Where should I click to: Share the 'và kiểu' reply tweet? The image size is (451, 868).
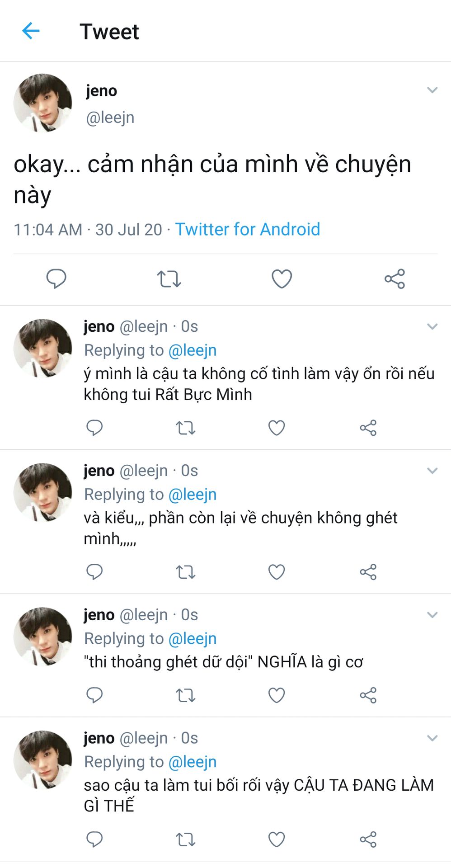tap(368, 572)
